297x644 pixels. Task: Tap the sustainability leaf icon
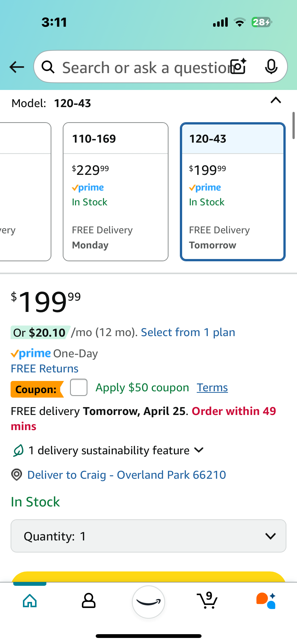[x=18, y=450]
